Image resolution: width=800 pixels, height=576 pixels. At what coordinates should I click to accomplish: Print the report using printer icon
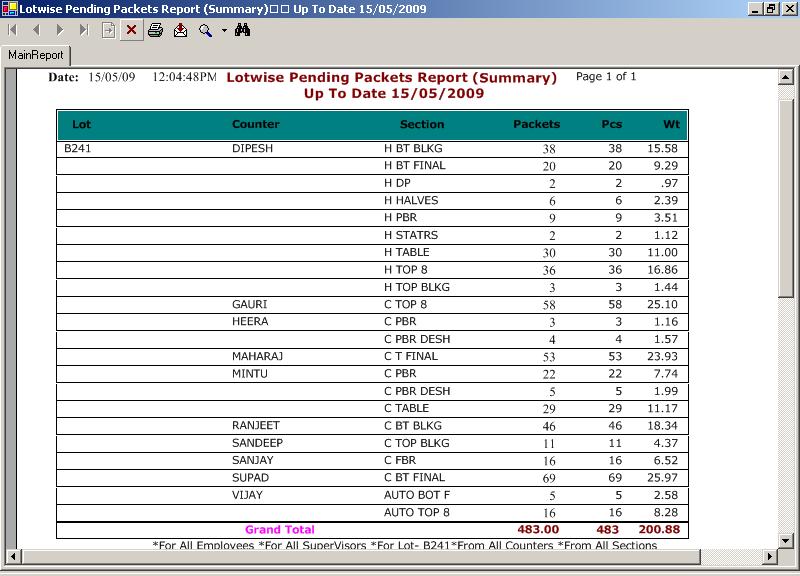(156, 31)
